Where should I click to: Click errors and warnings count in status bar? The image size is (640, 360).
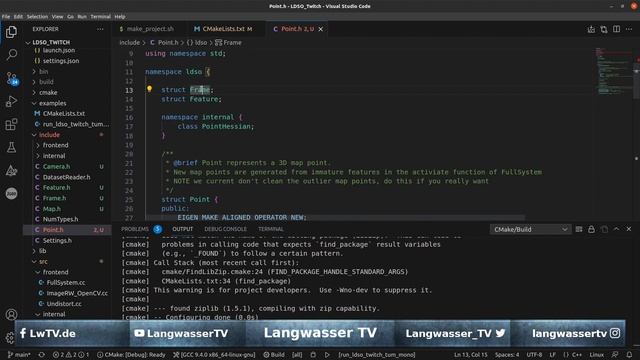pyautogui.click(x=71, y=355)
